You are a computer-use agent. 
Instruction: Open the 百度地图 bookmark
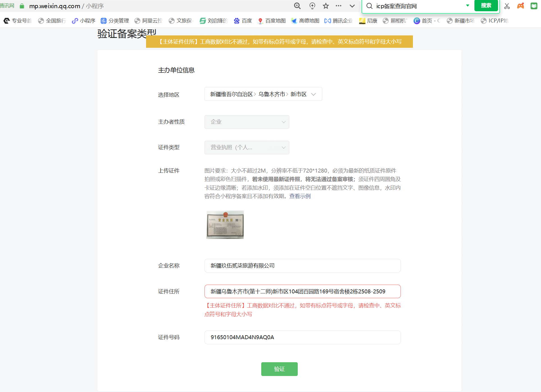click(272, 21)
